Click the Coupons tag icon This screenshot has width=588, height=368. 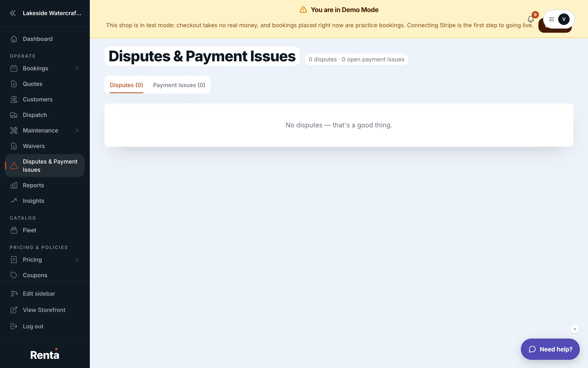14,276
